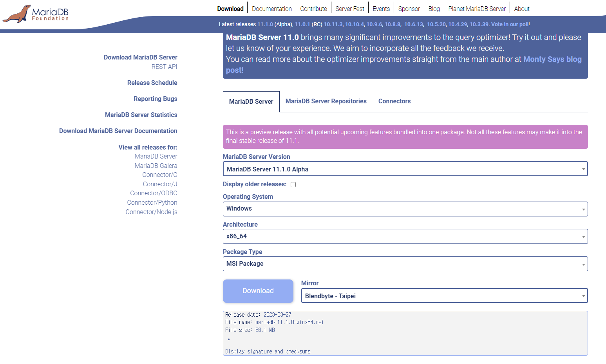Switch to the MariaDB Server tab
The width and height of the screenshot is (606, 364).
[251, 102]
